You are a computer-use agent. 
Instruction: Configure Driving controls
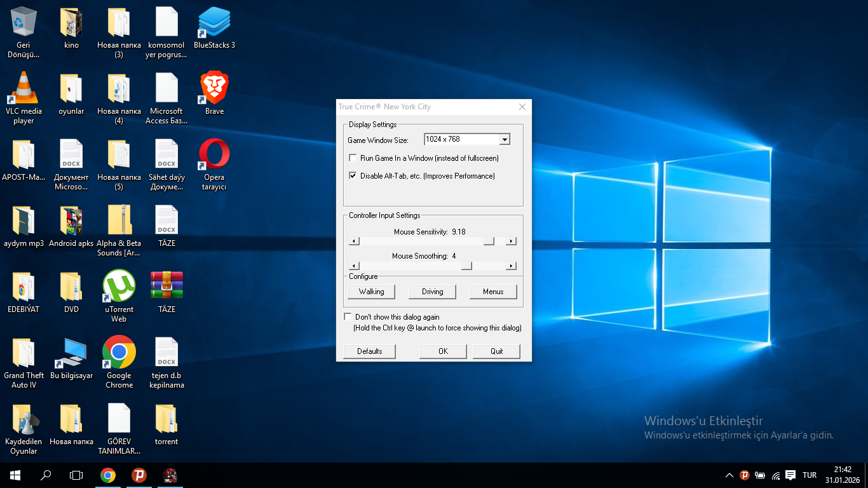click(x=432, y=292)
